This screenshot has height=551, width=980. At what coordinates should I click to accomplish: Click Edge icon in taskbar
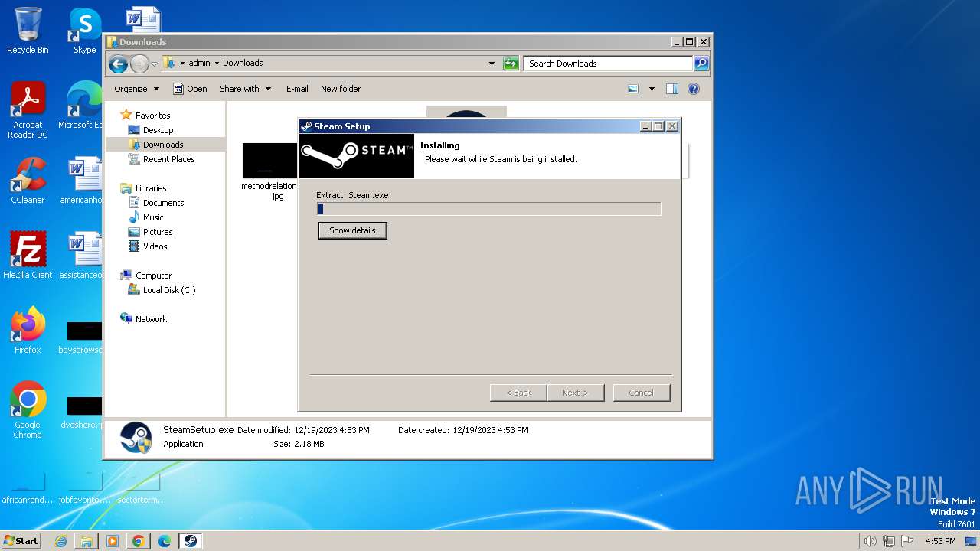(165, 541)
